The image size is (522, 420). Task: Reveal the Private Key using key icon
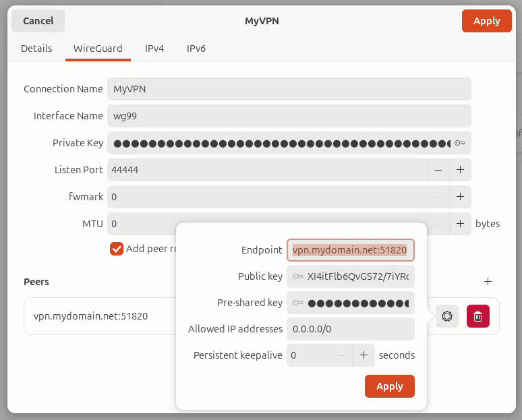[460, 143]
